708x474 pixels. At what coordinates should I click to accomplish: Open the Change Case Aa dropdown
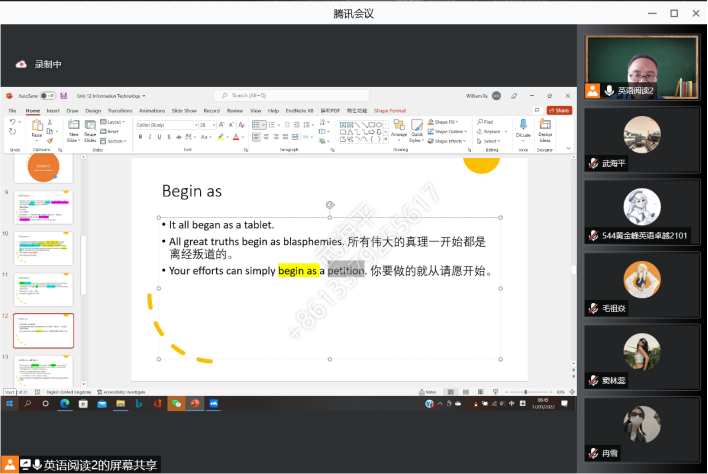point(205,137)
